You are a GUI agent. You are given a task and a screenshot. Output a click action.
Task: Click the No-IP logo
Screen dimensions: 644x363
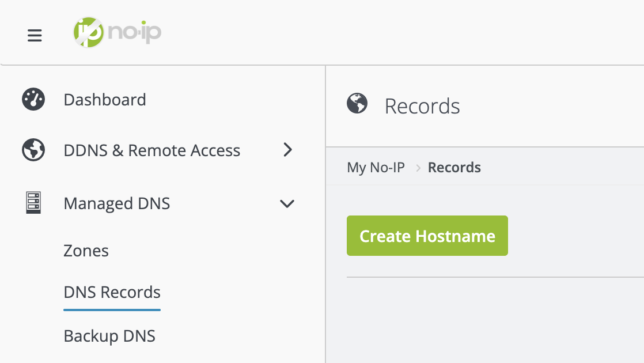118,33
